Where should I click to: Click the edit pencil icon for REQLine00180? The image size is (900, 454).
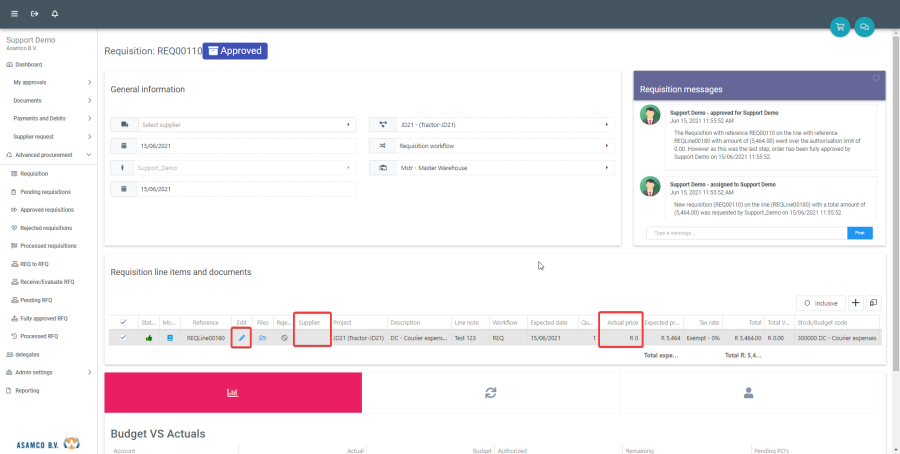coord(241,338)
